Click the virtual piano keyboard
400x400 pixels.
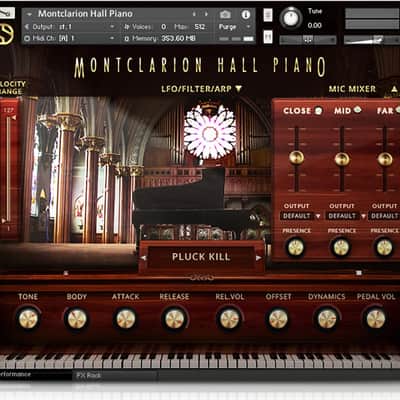(200, 360)
